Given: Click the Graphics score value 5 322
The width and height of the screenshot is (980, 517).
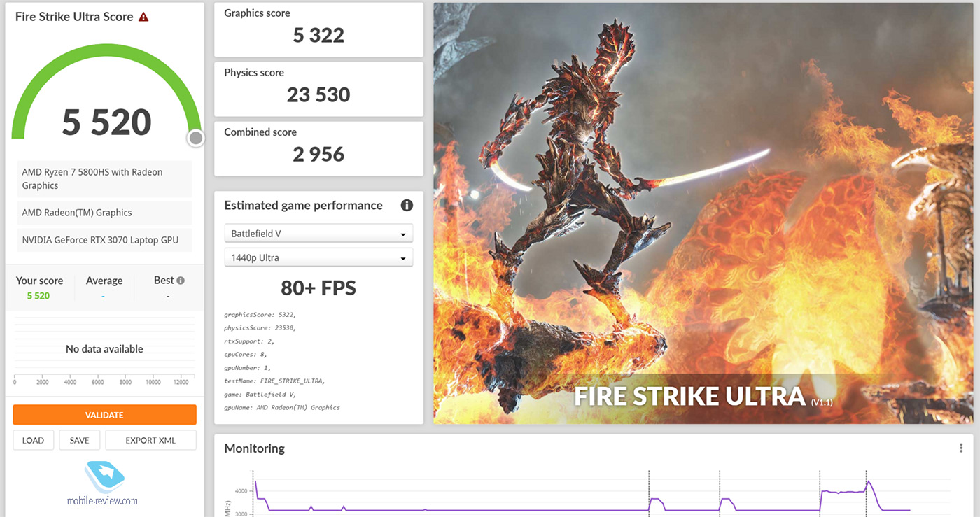Looking at the screenshot, I should pyautogui.click(x=318, y=36).
